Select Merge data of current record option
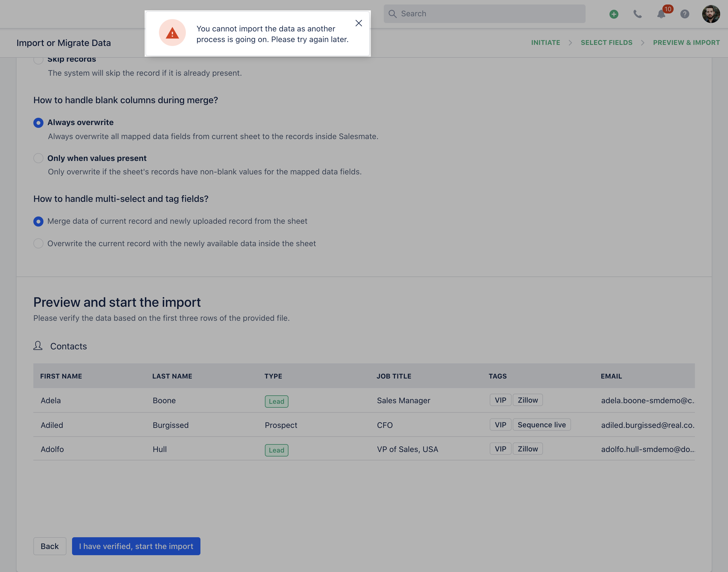 38,221
